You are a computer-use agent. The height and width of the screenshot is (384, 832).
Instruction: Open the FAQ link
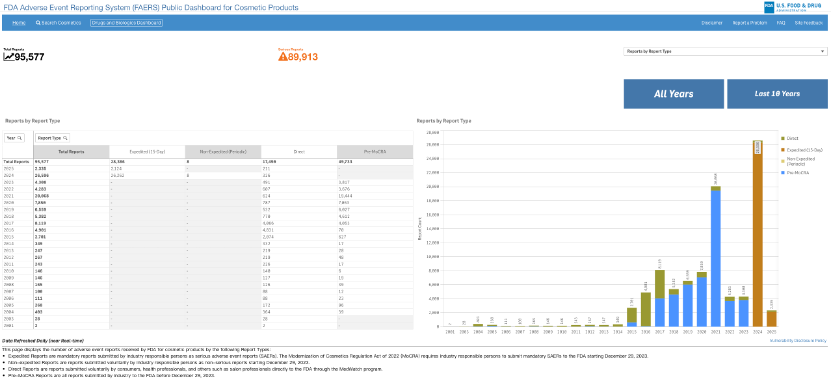[781, 23]
